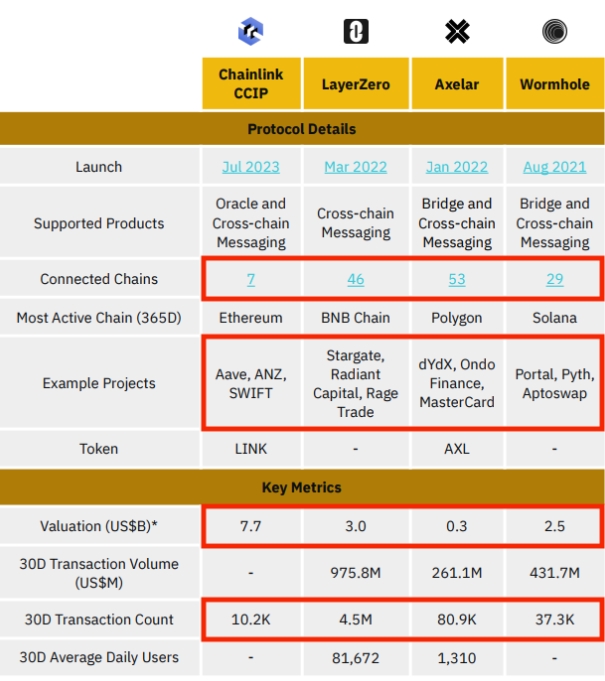This screenshot has height=681, width=605.
Task: Open the Mar 2022 launch link
Action: pyautogui.click(x=356, y=167)
